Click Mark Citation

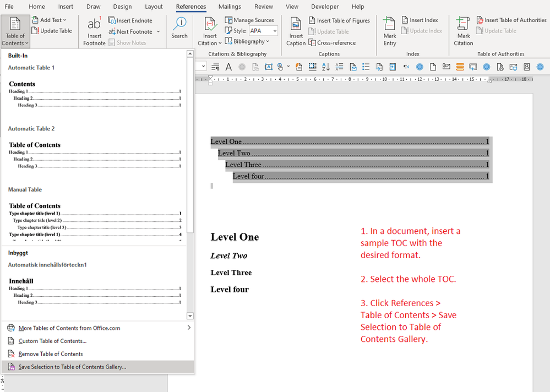464,31
